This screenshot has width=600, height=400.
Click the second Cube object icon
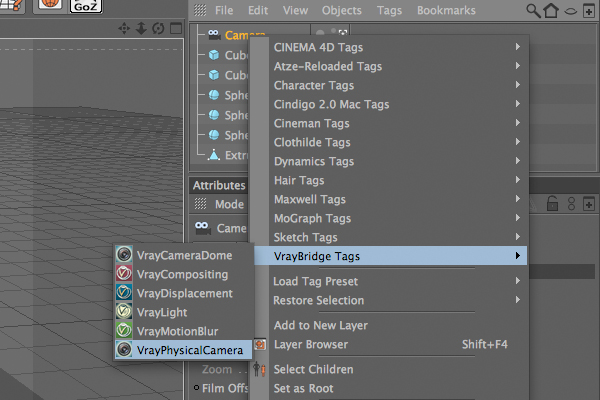(214, 75)
